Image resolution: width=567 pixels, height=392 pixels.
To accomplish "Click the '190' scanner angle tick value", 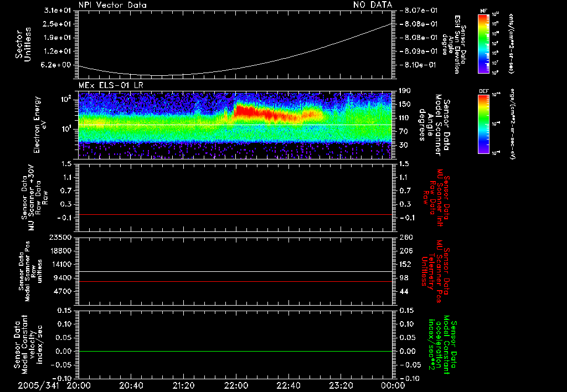I will [405, 90].
